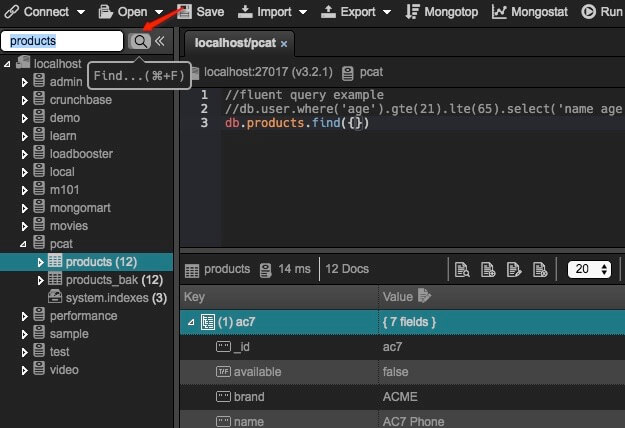Image resolution: width=625 pixels, height=428 pixels.
Task: Click the system.indexes icon
Action: click(x=55, y=296)
